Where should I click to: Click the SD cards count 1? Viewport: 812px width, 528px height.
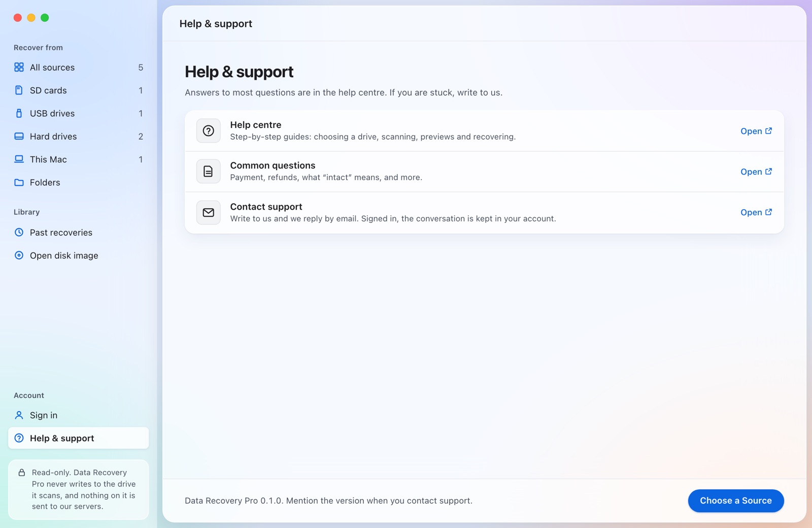pyautogui.click(x=141, y=90)
